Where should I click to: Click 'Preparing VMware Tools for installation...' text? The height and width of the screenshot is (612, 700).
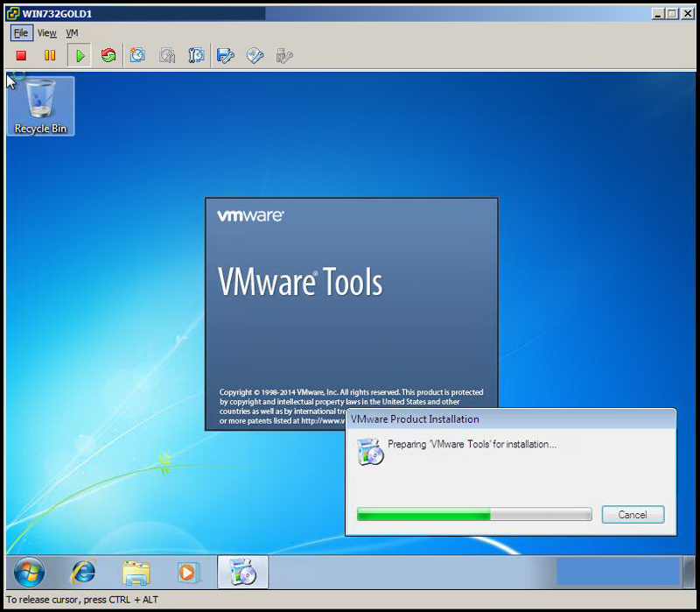[x=472, y=444]
